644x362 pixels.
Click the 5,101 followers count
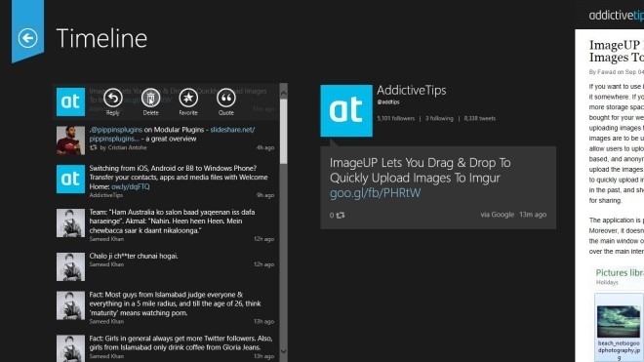point(396,118)
